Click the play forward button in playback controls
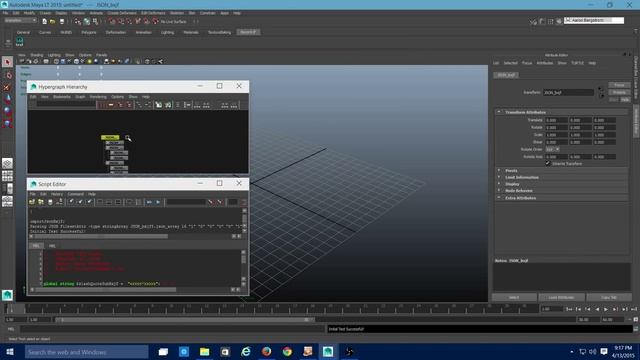 (x=606, y=309)
